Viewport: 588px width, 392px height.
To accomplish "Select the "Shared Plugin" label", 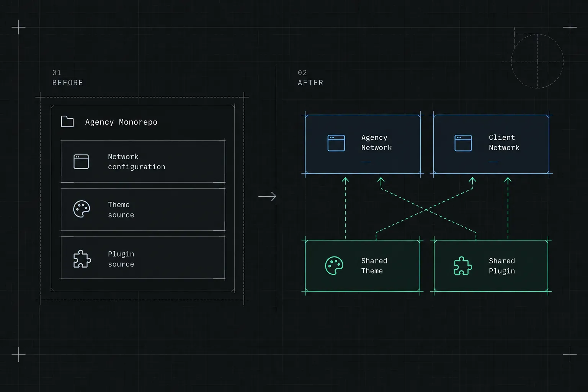I will click(502, 266).
